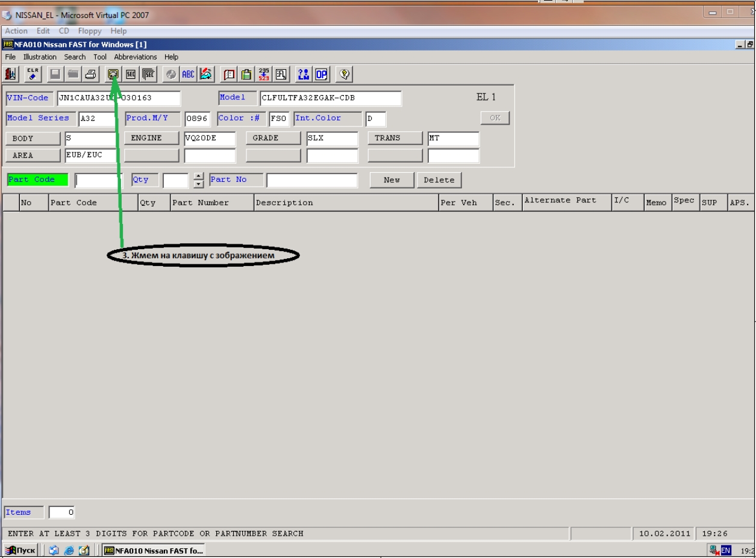Screen dimensions: 756x558
Task: Click the ENGINE selector button
Action: point(151,138)
